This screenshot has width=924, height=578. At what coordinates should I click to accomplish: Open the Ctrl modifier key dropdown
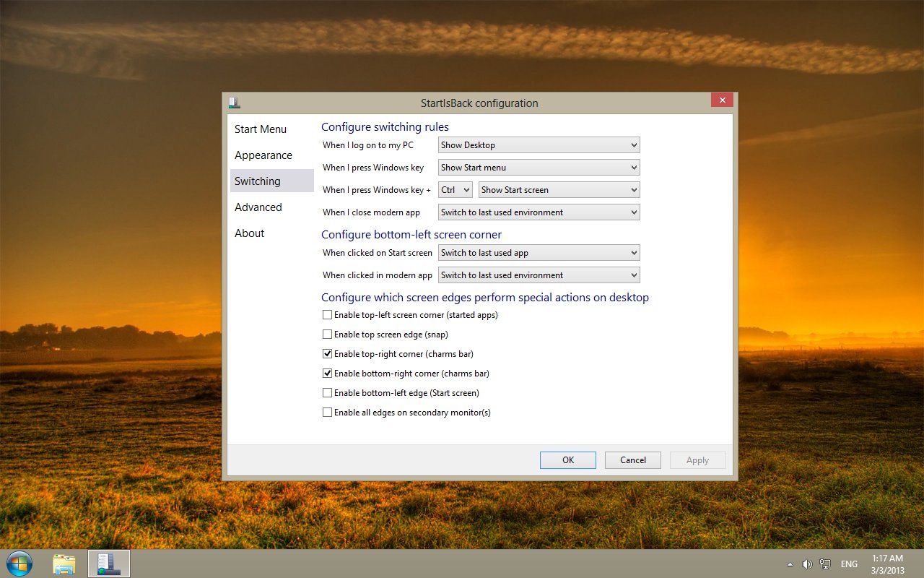[x=455, y=189]
